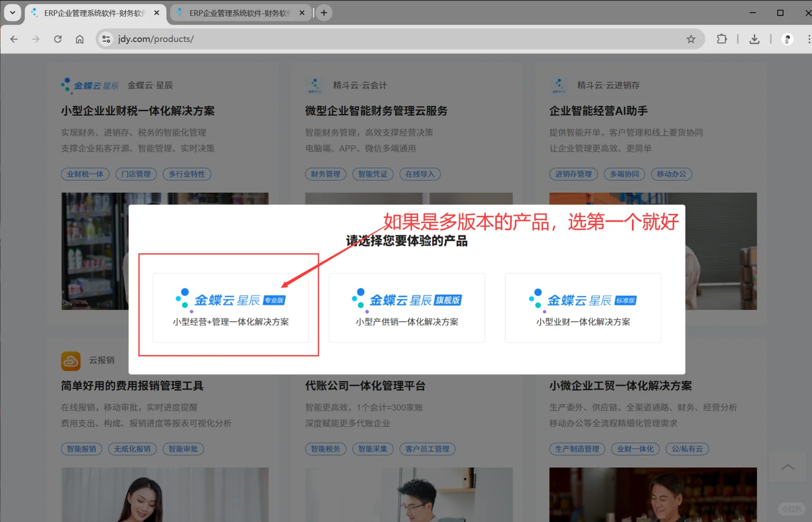Open the tab search chevron
The image size is (812, 522).
12,13
